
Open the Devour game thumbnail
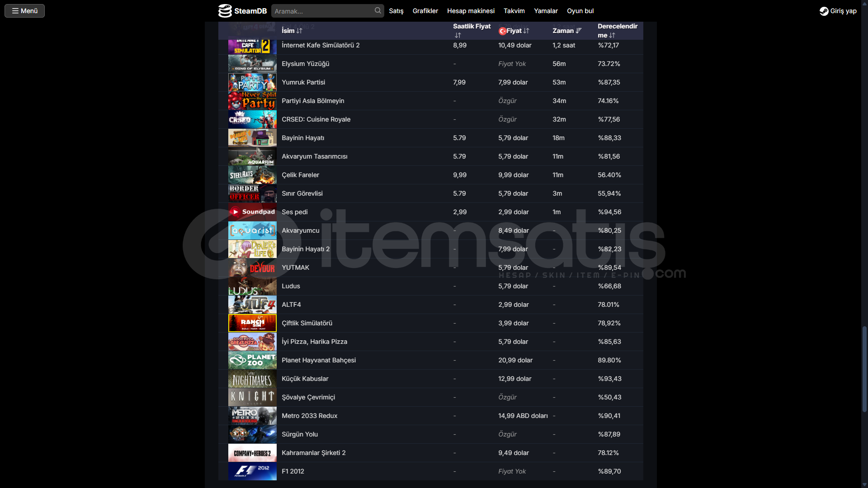(252, 267)
